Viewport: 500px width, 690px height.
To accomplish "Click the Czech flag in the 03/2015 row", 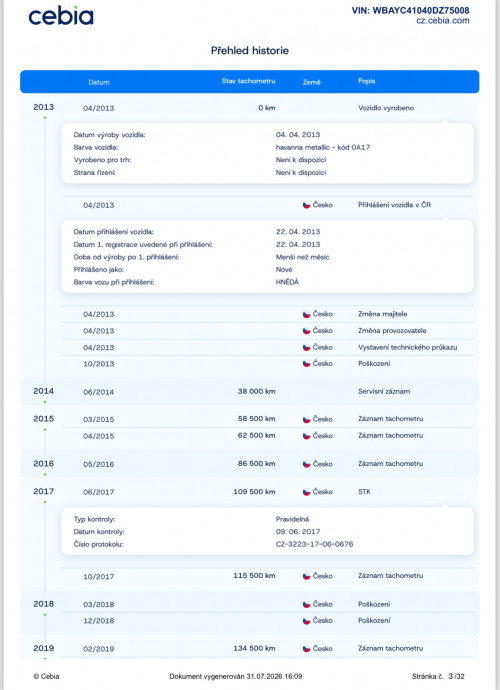I will pyautogui.click(x=306, y=419).
